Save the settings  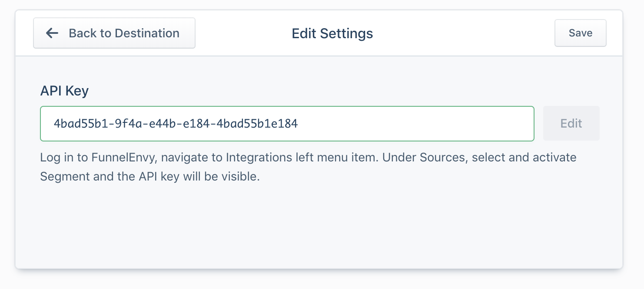click(580, 33)
